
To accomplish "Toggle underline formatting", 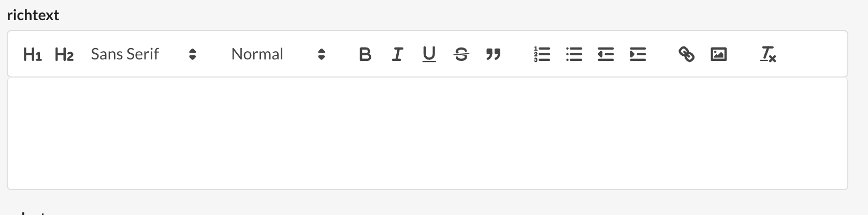I will [429, 54].
